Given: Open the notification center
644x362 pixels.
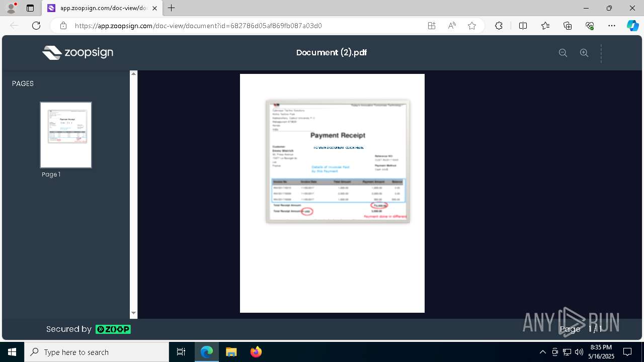Looking at the screenshot, I should click(627, 352).
